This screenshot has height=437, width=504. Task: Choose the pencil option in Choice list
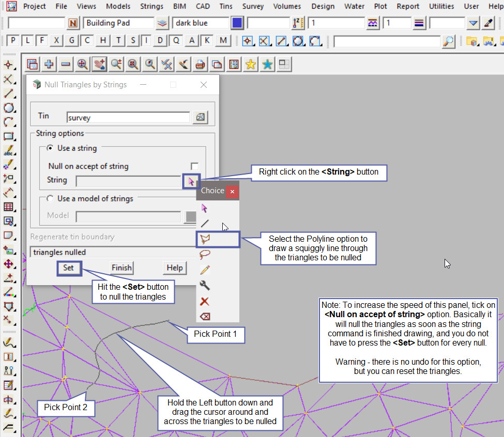click(x=205, y=270)
